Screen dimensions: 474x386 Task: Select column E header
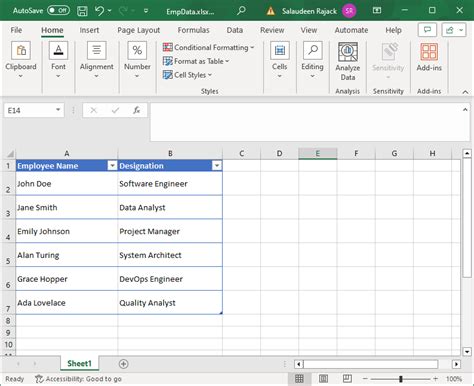(x=318, y=154)
